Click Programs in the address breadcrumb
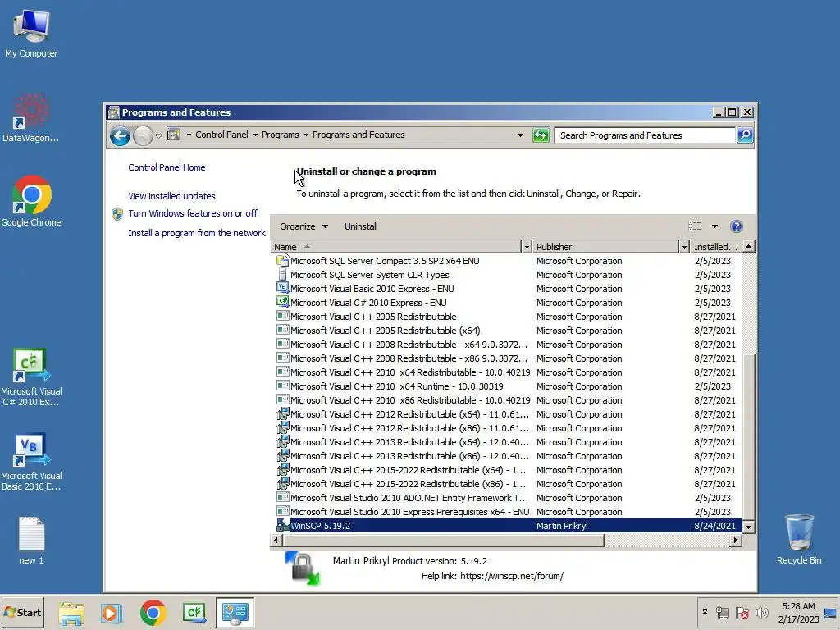Viewport: 840px width, 630px height. click(281, 135)
